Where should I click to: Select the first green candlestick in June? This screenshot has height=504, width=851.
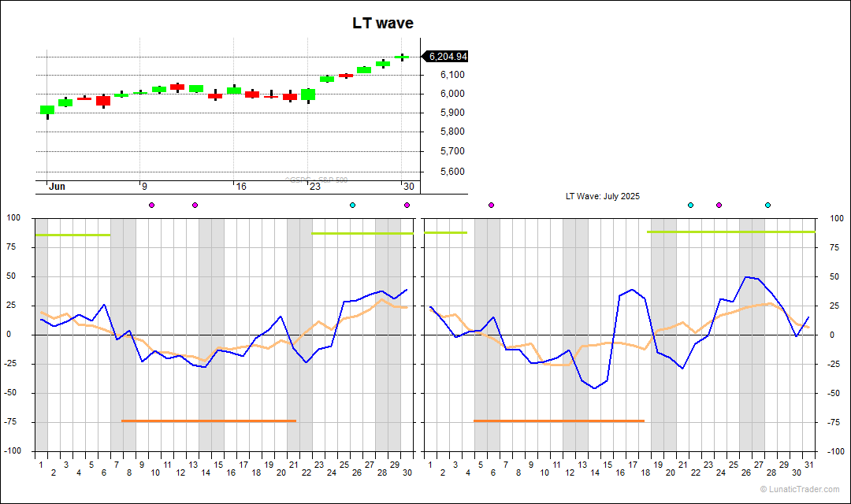(x=47, y=110)
